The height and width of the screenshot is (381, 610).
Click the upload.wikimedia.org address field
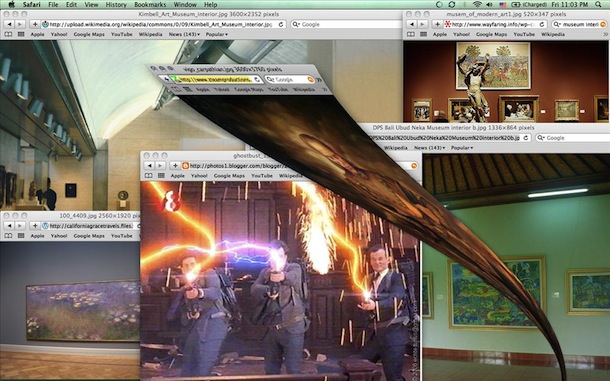[163, 24]
